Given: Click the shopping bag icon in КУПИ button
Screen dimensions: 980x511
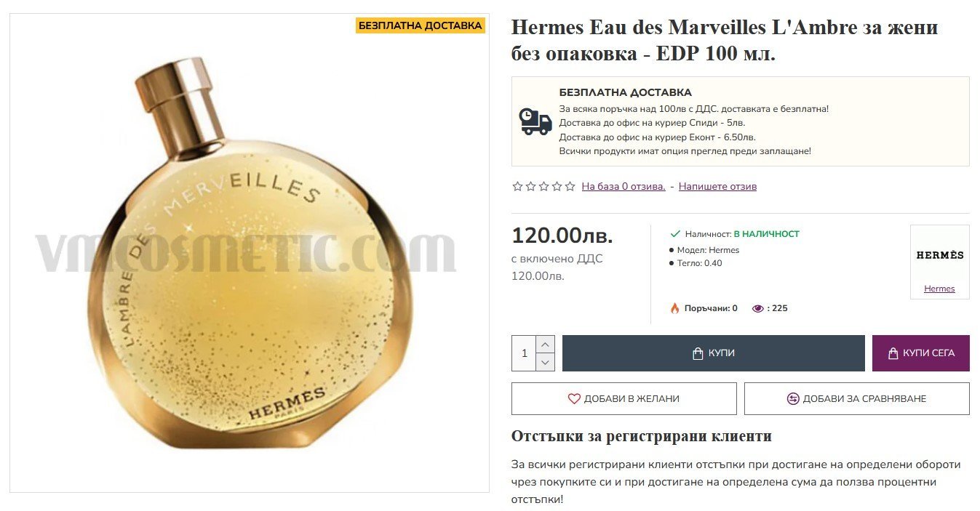Looking at the screenshot, I should pos(698,353).
